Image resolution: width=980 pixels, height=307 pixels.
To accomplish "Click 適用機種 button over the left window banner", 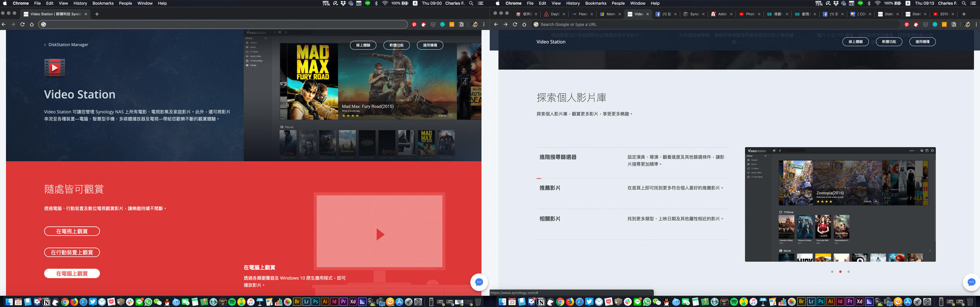I will point(430,45).
